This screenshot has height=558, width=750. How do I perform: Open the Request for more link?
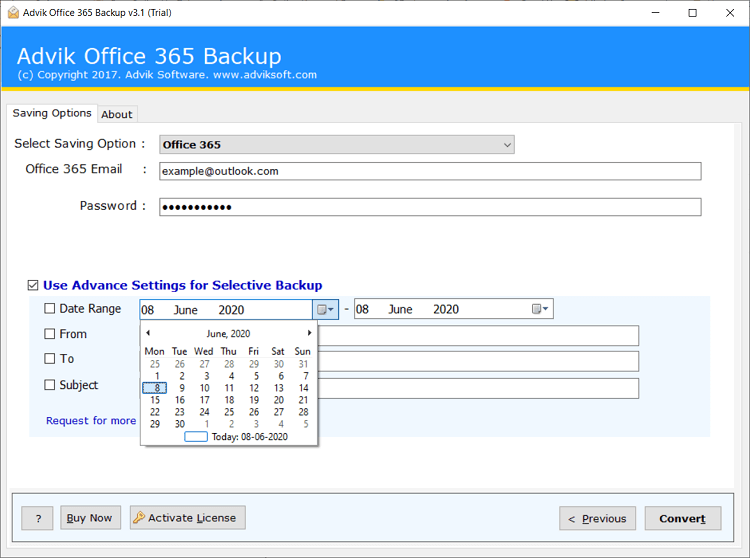pos(91,421)
